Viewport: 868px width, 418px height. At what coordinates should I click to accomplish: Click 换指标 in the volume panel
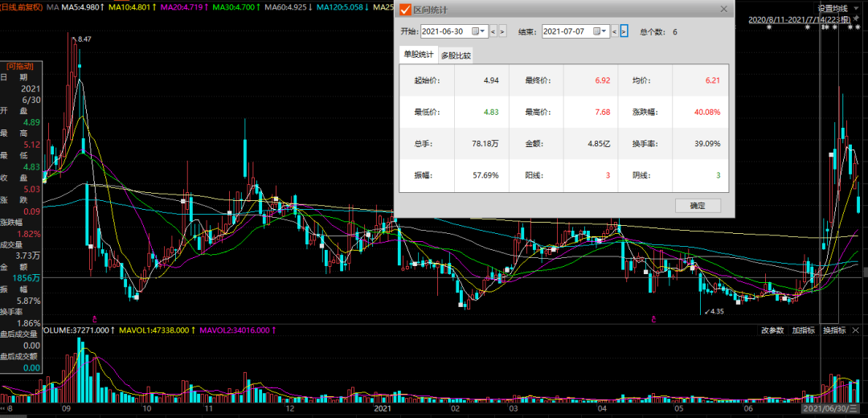click(x=834, y=330)
